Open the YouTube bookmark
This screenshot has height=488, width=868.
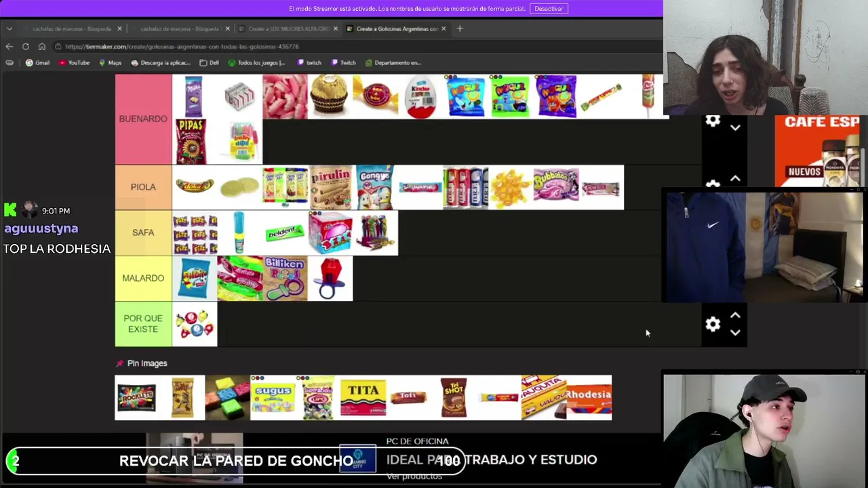(74, 62)
